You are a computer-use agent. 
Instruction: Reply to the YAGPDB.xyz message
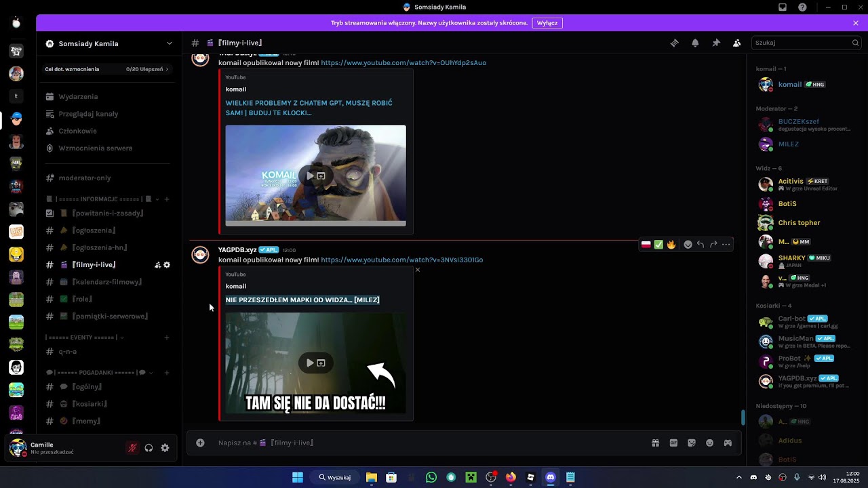click(701, 245)
